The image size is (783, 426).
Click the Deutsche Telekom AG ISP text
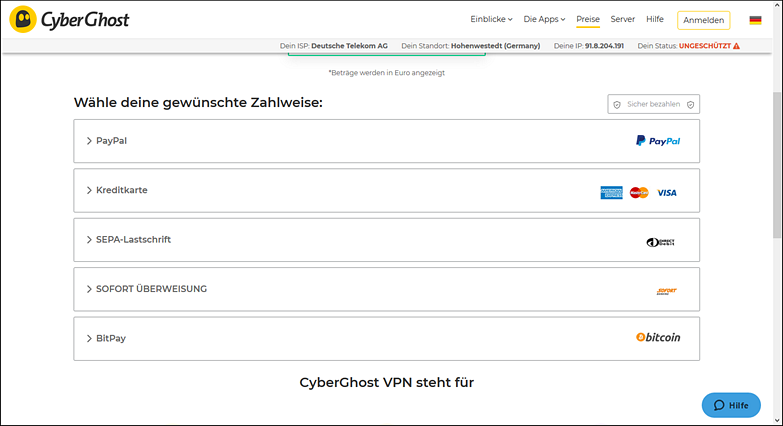[349, 45]
